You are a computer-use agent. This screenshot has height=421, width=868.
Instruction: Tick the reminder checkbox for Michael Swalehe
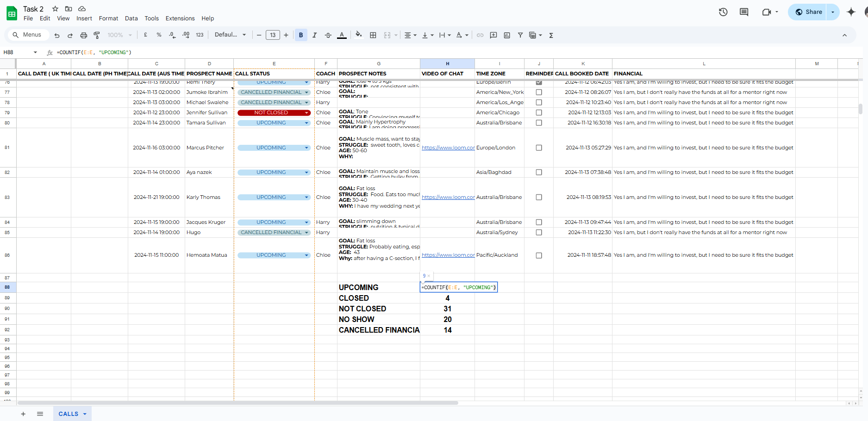coord(539,102)
